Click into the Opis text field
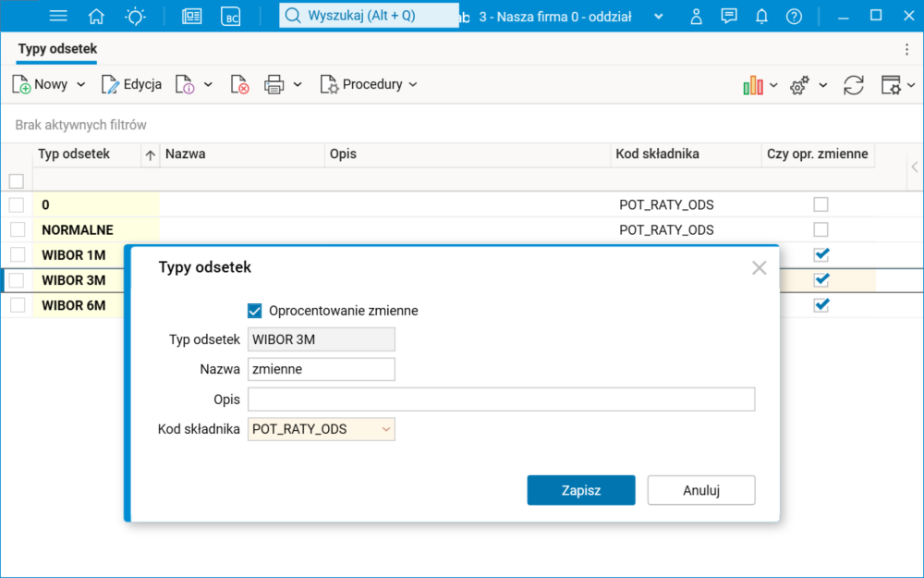Screen dimensions: 924x578 tap(501, 400)
